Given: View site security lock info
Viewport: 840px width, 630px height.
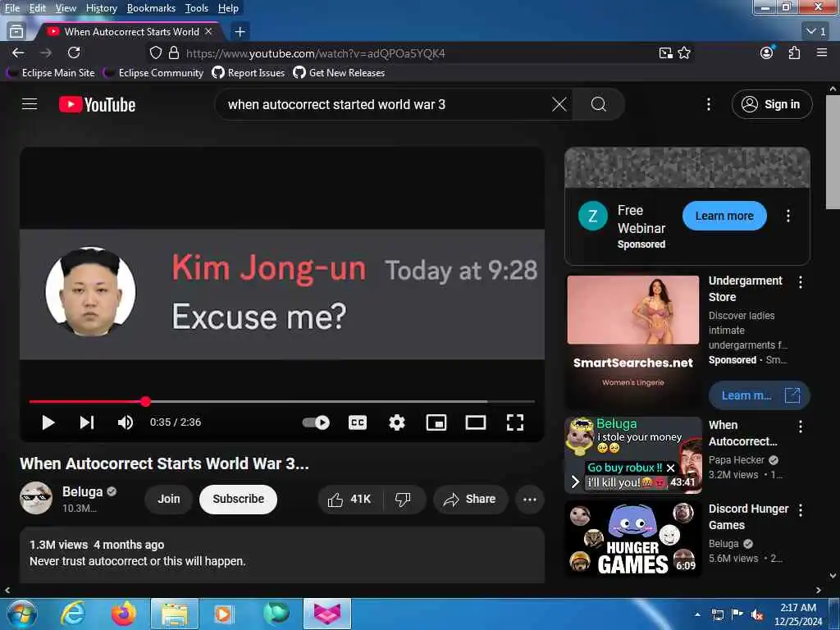Looking at the screenshot, I should 174,53.
